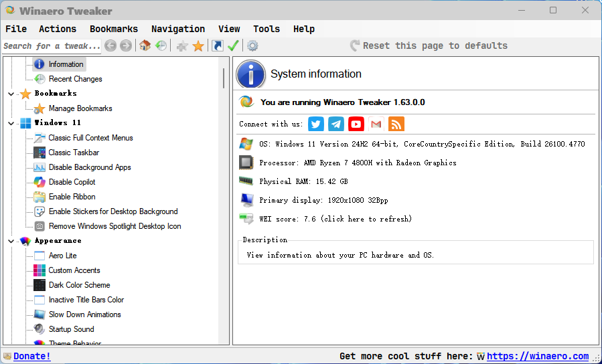Image resolution: width=602 pixels, height=364 pixels.
Task: Open the Tools menu
Action: 267,29
